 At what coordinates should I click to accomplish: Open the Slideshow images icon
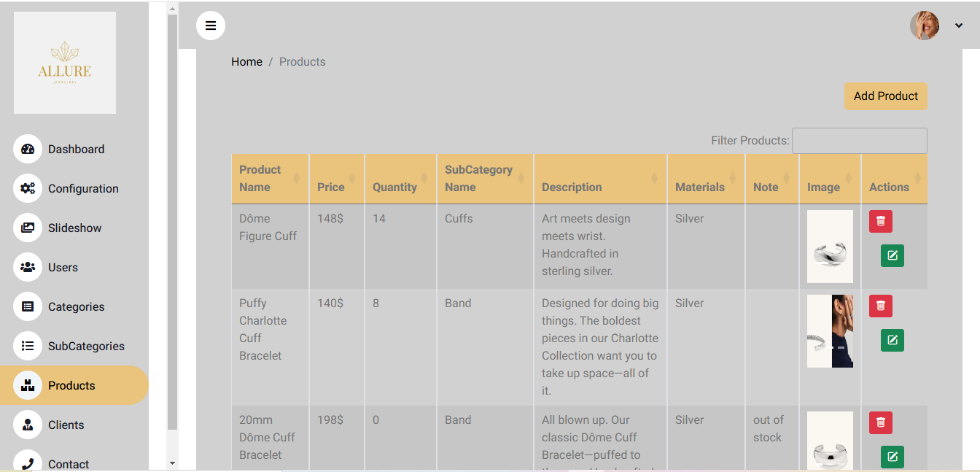[x=28, y=228]
